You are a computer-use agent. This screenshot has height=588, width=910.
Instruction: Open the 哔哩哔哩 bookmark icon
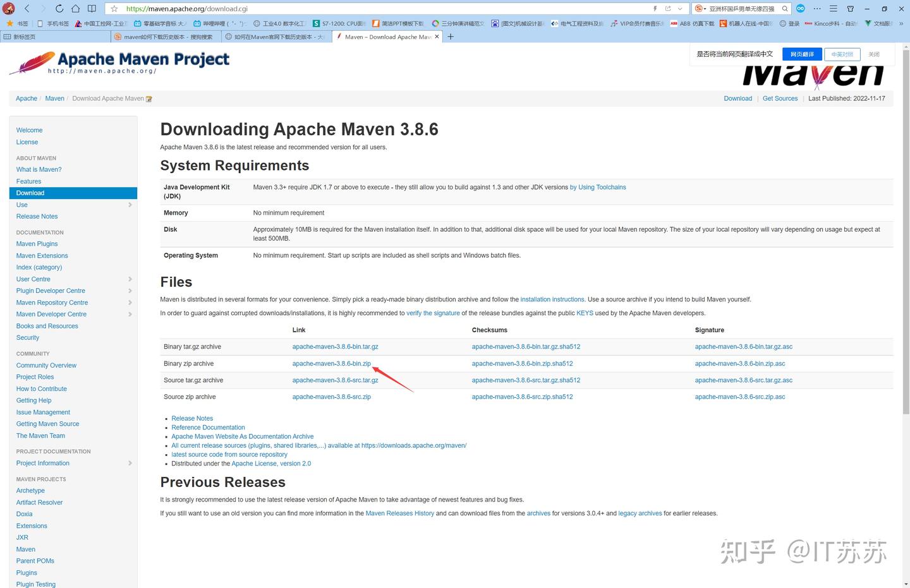197,23
